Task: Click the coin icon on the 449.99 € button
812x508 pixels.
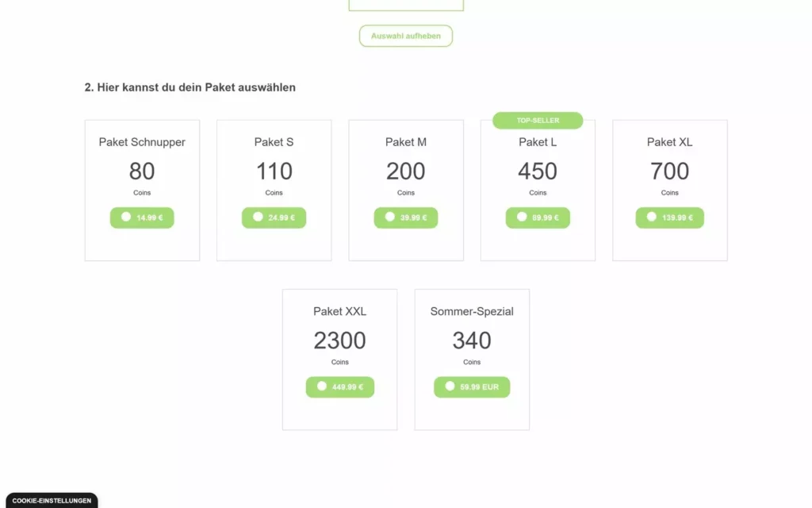Action: [321, 387]
